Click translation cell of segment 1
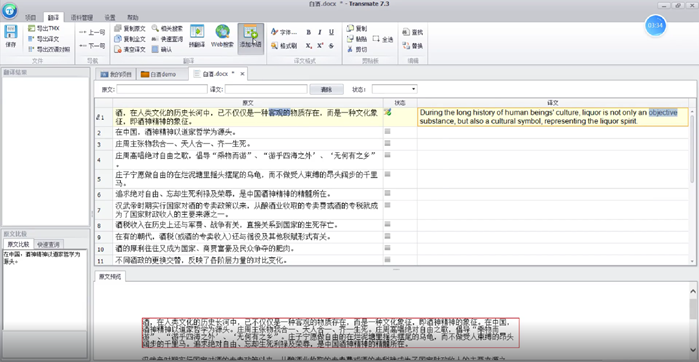The height and width of the screenshot is (362, 699). pos(553,117)
